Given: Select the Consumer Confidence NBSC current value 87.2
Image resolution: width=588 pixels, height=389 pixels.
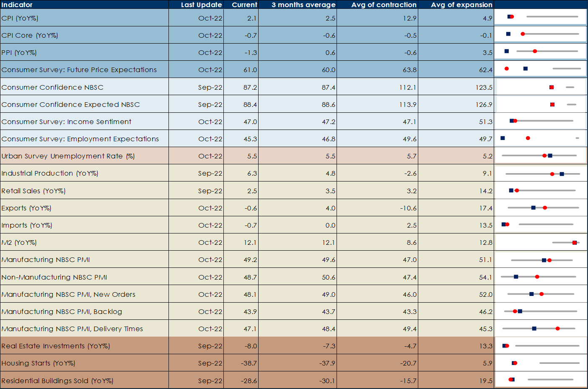Looking at the screenshot, I should 250,87.
